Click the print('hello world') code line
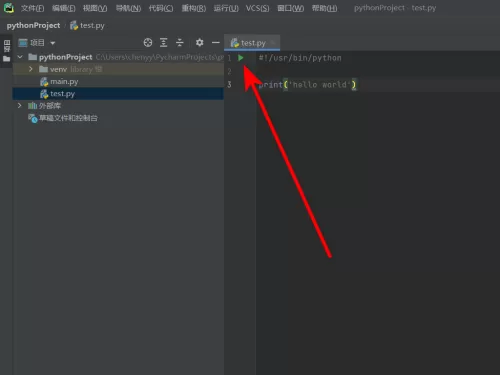 coord(307,85)
